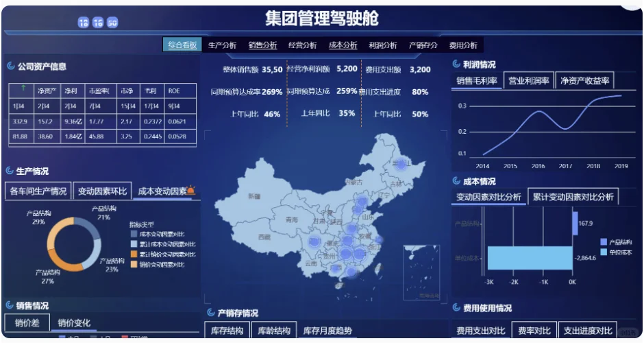Switch to the 产销存分 tab

tap(423, 45)
